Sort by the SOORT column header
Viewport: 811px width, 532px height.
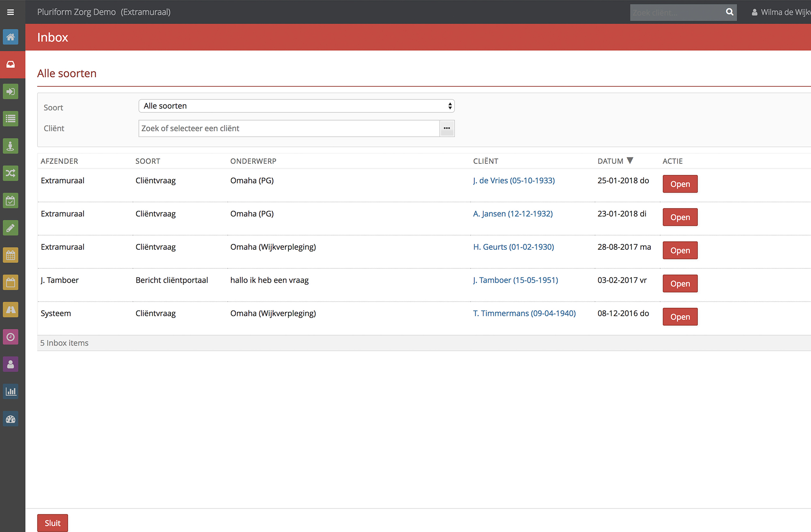pyautogui.click(x=148, y=161)
